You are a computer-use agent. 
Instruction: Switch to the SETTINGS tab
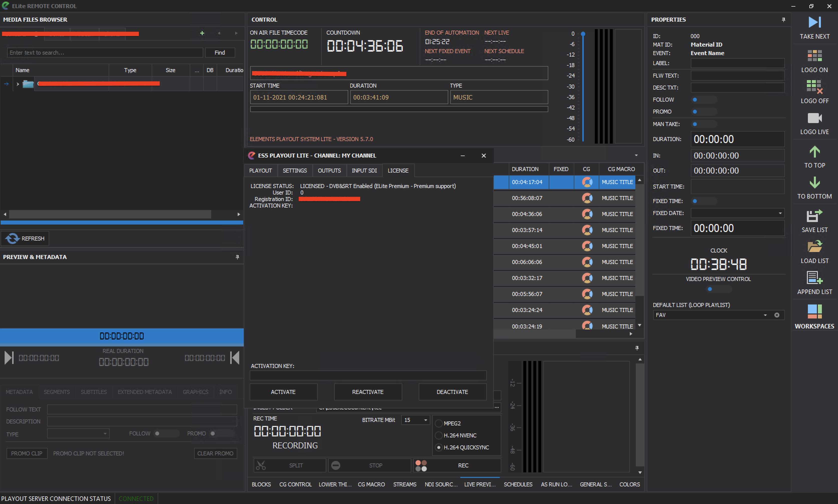click(x=295, y=170)
